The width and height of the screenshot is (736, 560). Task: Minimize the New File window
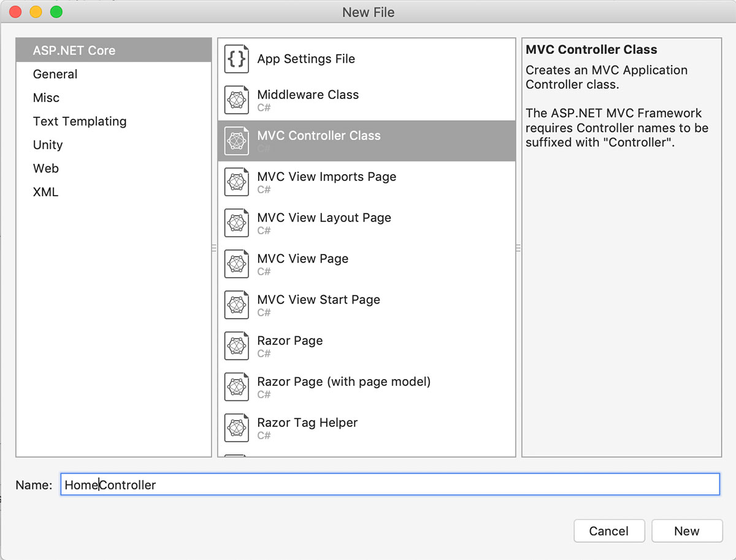point(36,12)
